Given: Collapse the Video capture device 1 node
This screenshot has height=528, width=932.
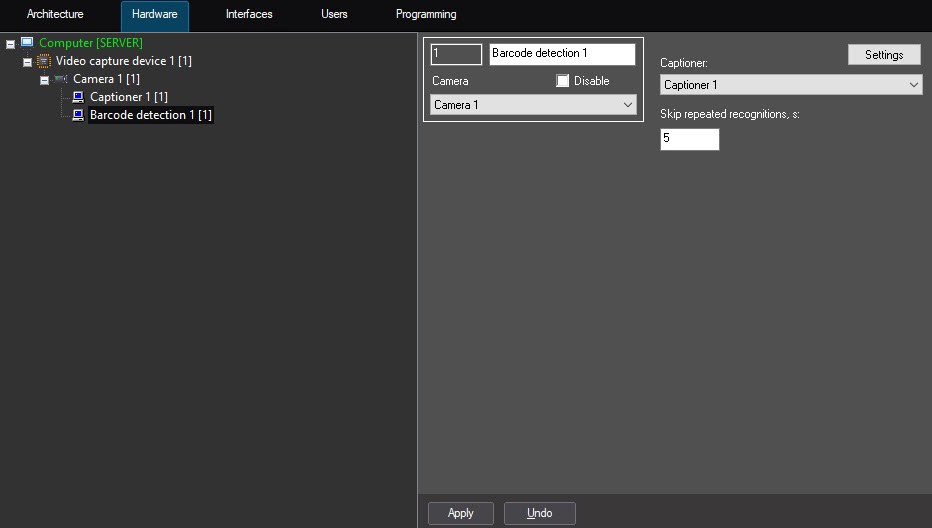Looking at the screenshot, I should click(x=27, y=62).
